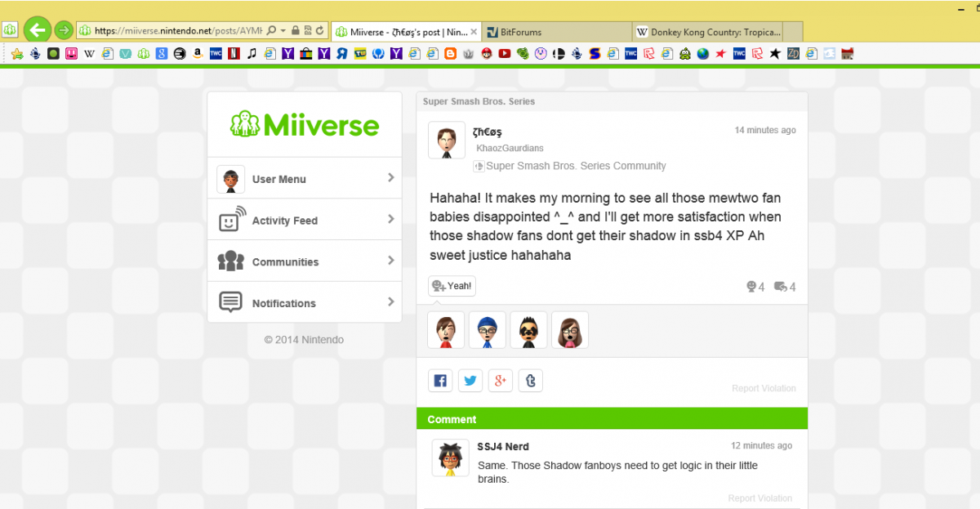Image resolution: width=980 pixels, height=509 pixels.
Task: Switch to Donkey Kong Country tab
Action: pos(715,32)
